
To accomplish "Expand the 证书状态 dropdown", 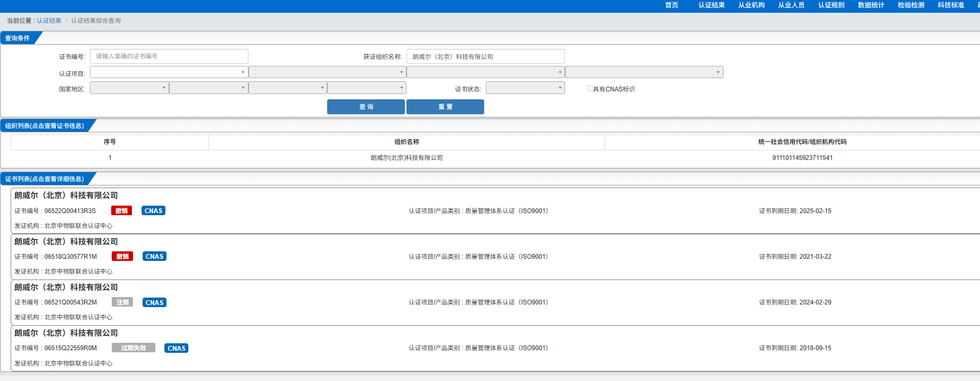I will [525, 88].
